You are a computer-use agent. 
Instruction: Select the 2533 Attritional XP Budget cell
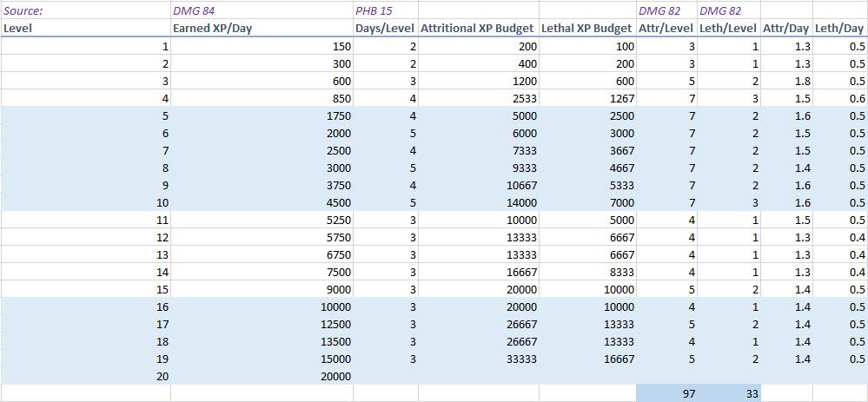478,98
